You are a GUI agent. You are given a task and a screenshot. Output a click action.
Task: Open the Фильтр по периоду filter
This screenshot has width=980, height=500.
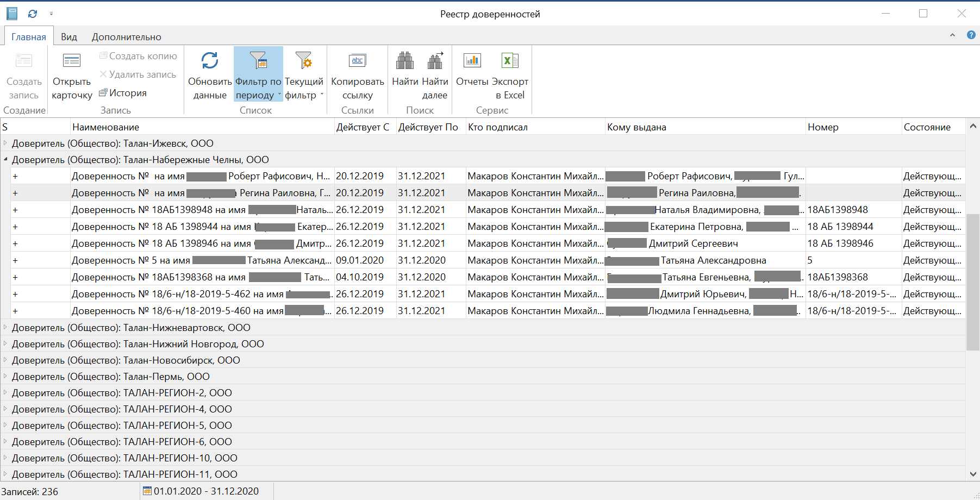point(258,74)
